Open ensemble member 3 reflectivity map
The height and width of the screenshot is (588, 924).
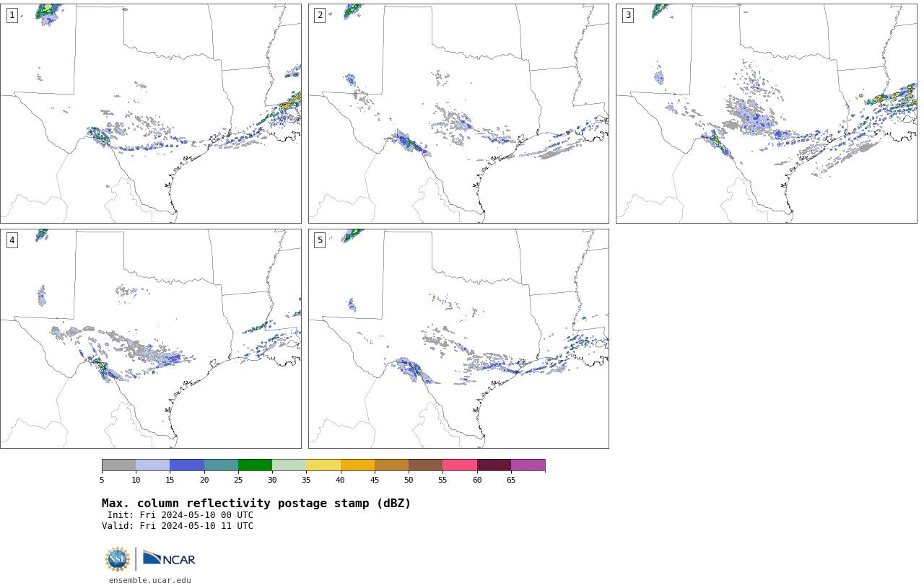tap(767, 113)
